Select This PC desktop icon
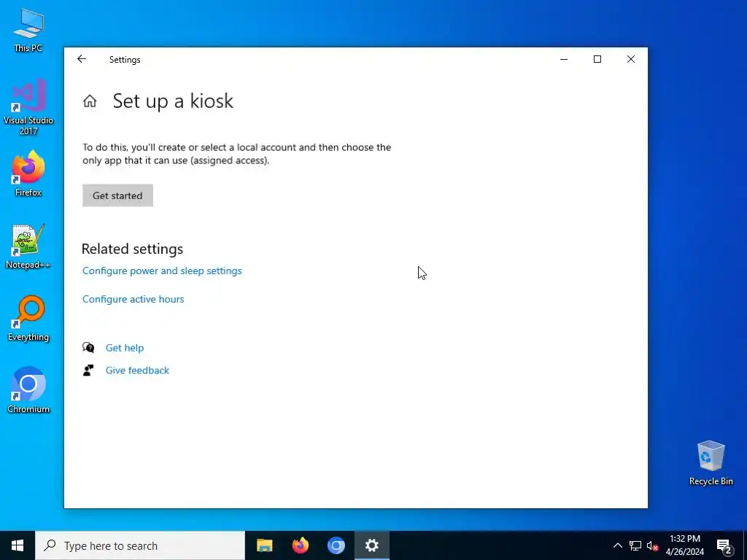 coord(28,30)
